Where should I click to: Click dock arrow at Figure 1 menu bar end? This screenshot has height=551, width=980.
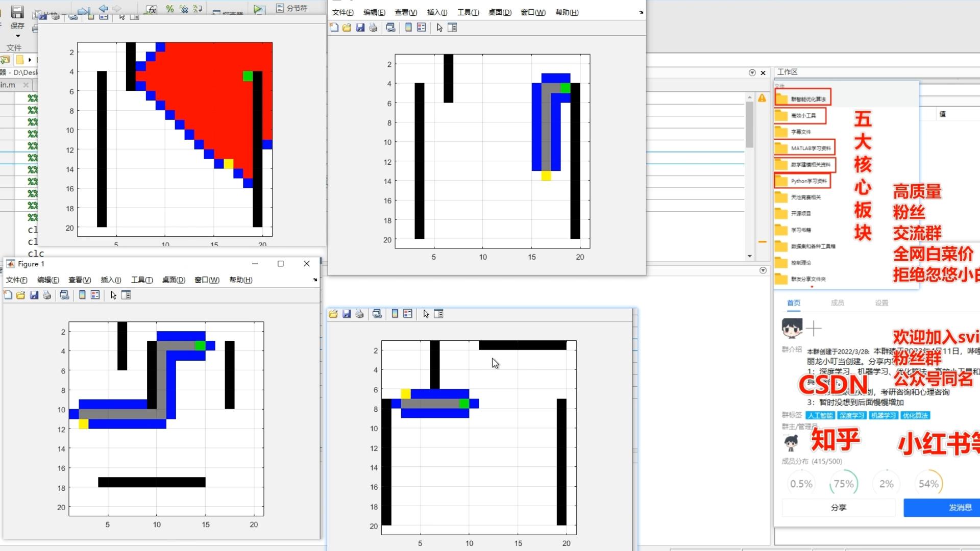pos(315,280)
